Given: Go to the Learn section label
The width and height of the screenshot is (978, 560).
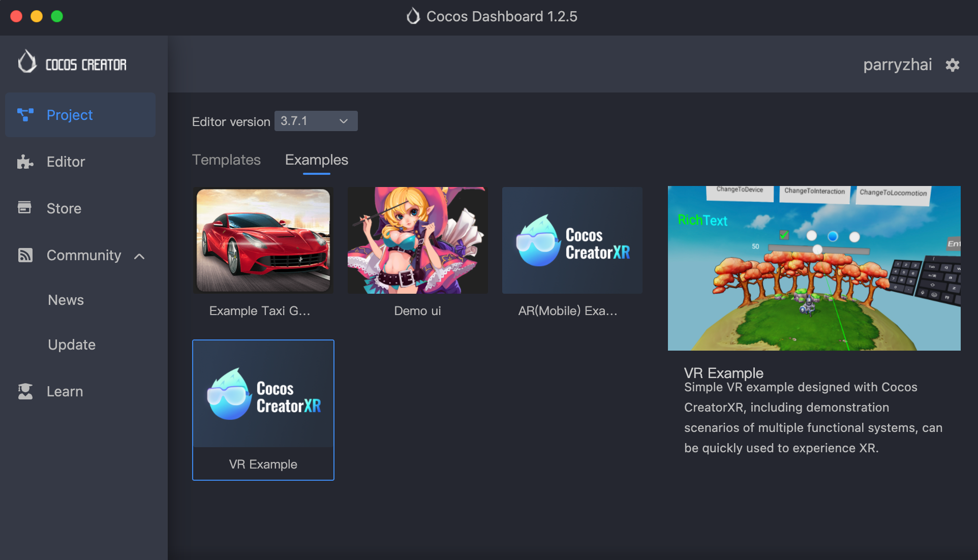Looking at the screenshot, I should click(65, 391).
